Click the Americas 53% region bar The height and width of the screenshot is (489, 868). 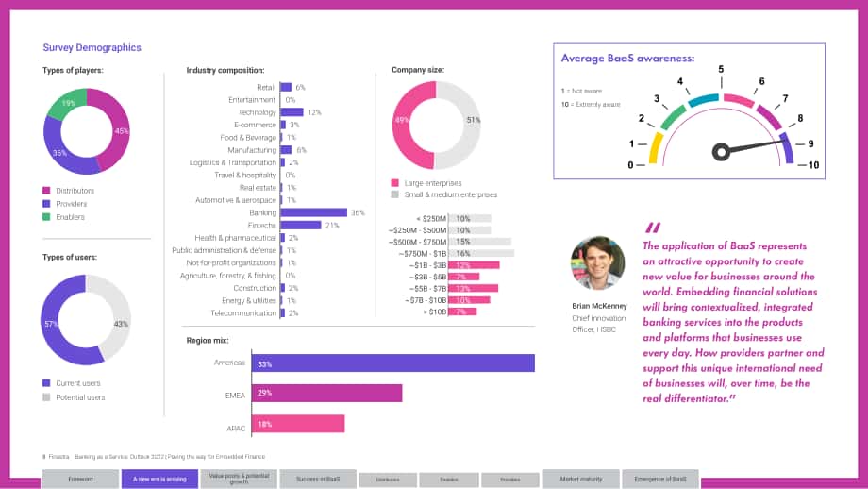(393, 363)
